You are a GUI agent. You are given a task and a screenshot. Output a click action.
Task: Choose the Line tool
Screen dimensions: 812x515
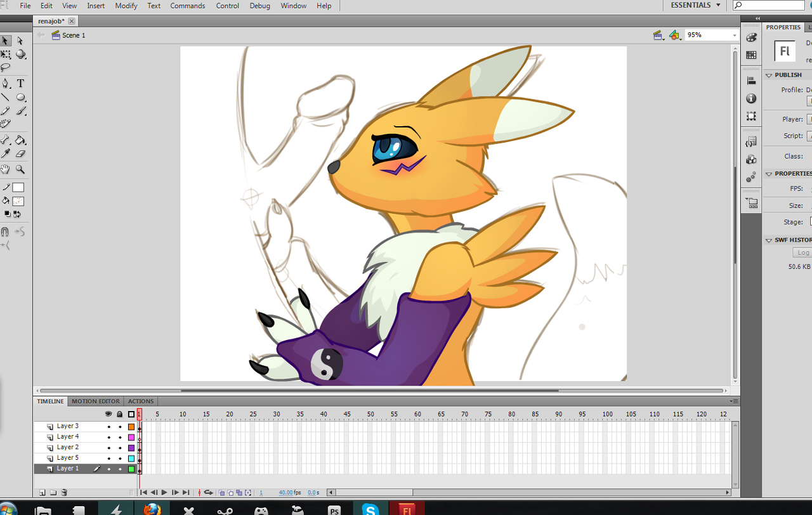6,97
